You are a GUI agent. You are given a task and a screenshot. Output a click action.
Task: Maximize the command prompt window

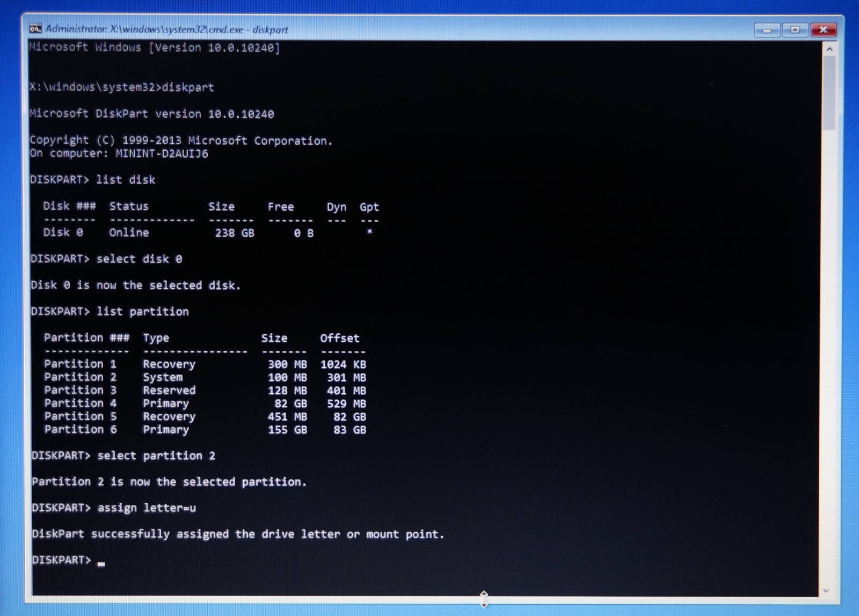coord(795,30)
